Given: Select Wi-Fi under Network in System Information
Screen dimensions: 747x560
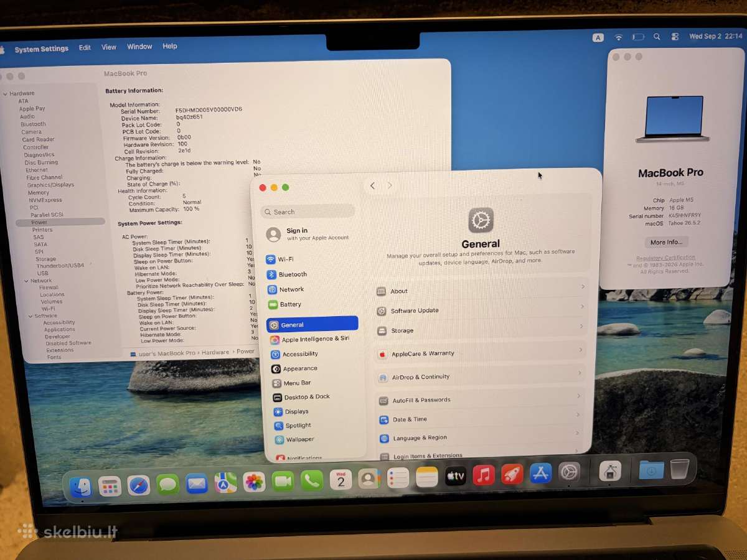Looking at the screenshot, I should pyautogui.click(x=48, y=309).
